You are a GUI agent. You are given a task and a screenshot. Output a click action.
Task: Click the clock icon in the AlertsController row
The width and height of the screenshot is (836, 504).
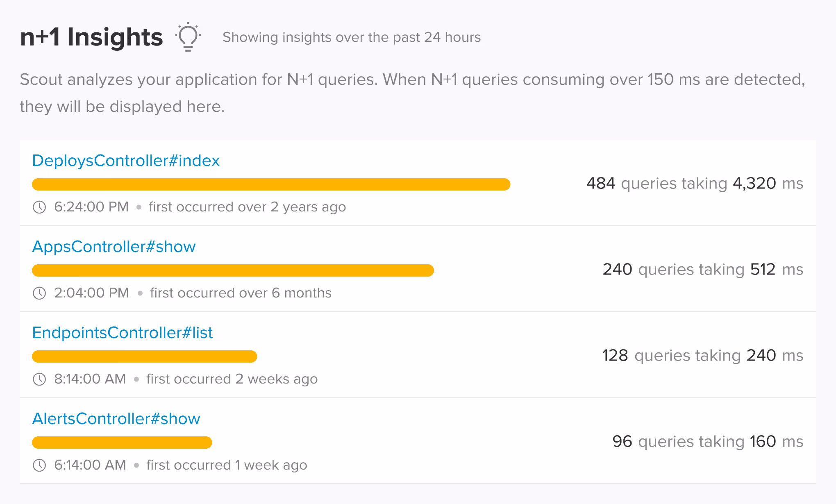click(39, 465)
